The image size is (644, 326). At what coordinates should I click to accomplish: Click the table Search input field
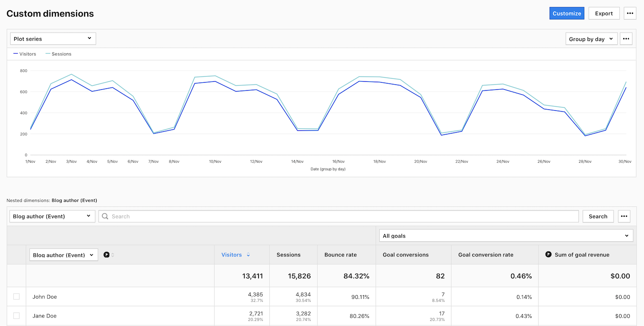[x=339, y=216]
